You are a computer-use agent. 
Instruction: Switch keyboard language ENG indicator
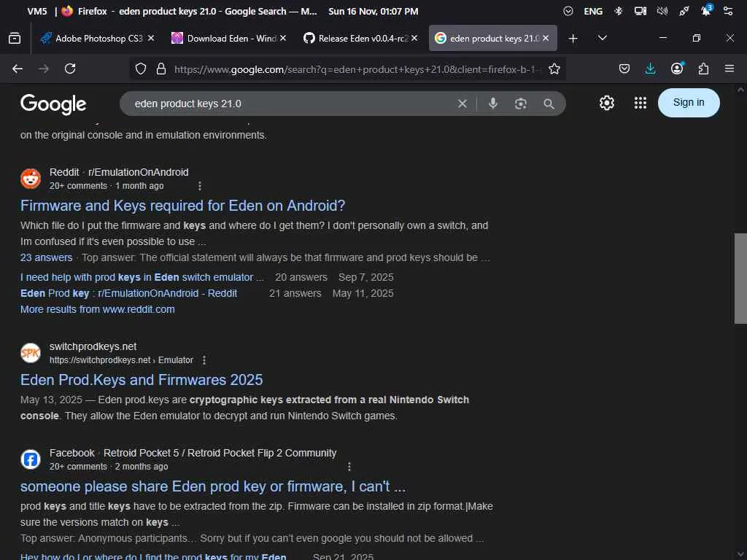click(x=593, y=11)
